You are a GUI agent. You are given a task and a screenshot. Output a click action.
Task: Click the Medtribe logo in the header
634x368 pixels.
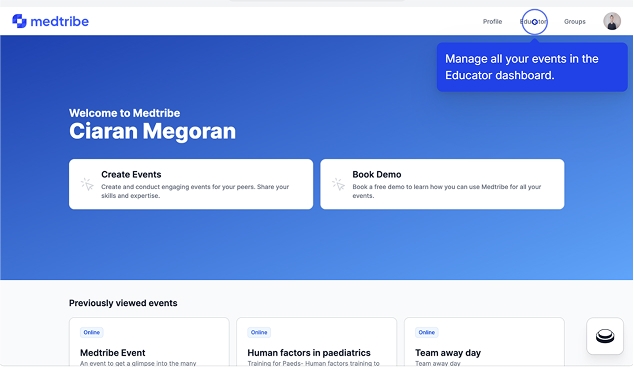[50, 21]
